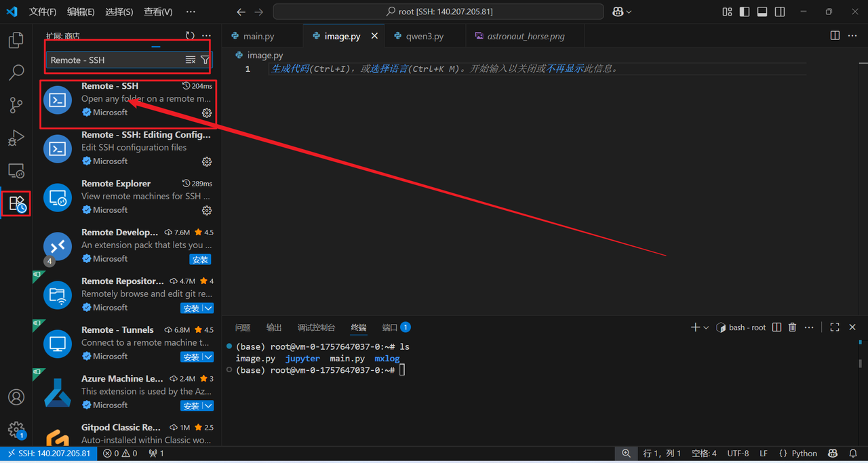The image size is (868, 463).
Task: Switch to qwen3.py editor tab
Action: click(425, 36)
